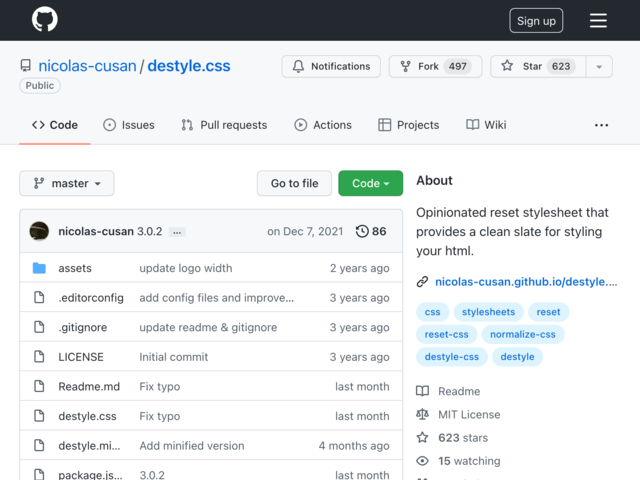Click the .editorconfig file icon
The image size is (640, 480).
(x=39, y=297)
